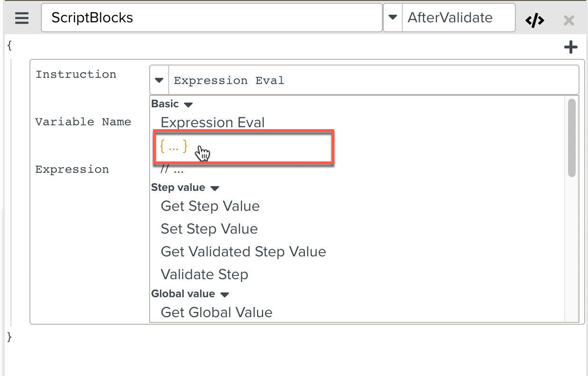Image resolution: width=588 pixels, height=376 pixels.
Task: Toggle the code view icon
Action: click(535, 20)
